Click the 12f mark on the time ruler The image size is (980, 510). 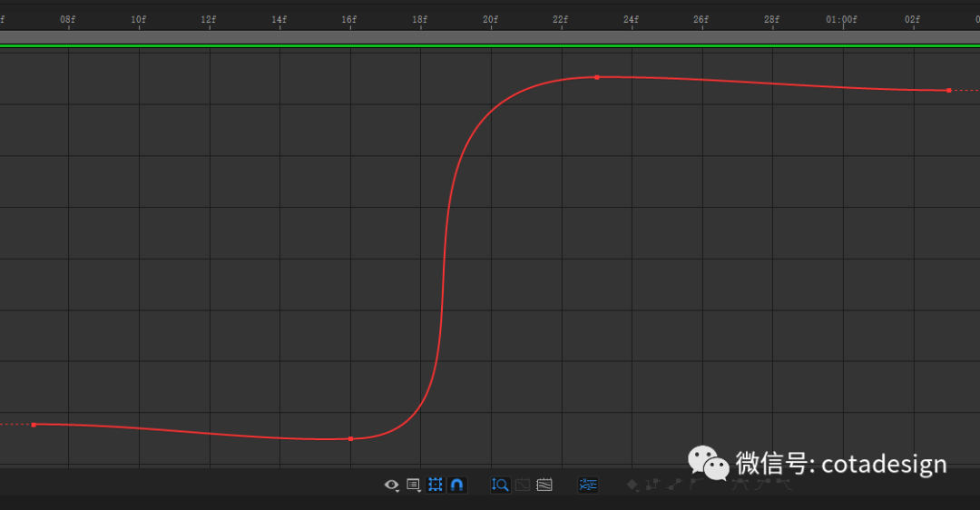209,19
